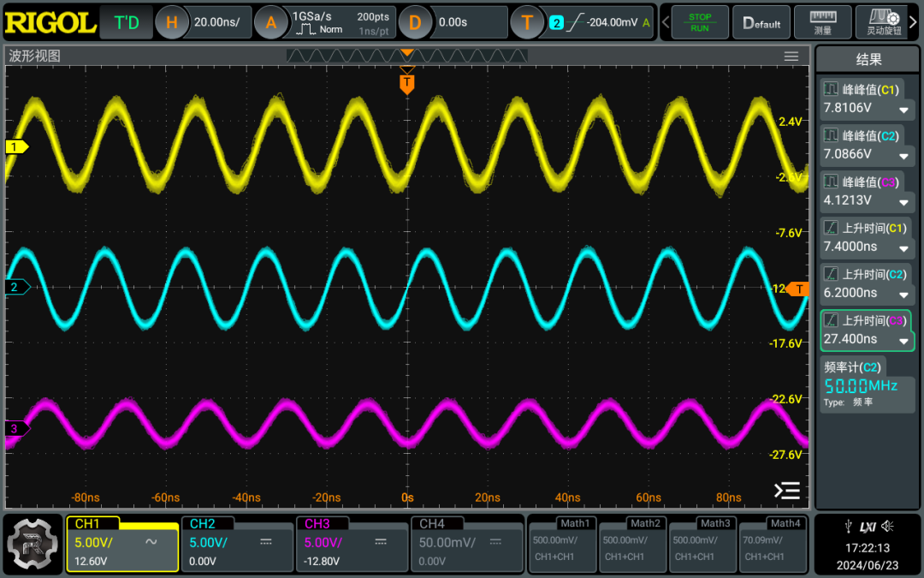Click the orange A acquisition icon

tap(270, 22)
